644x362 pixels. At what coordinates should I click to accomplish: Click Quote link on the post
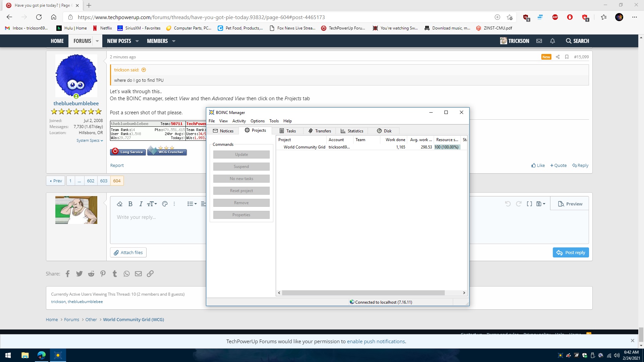click(x=558, y=166)
